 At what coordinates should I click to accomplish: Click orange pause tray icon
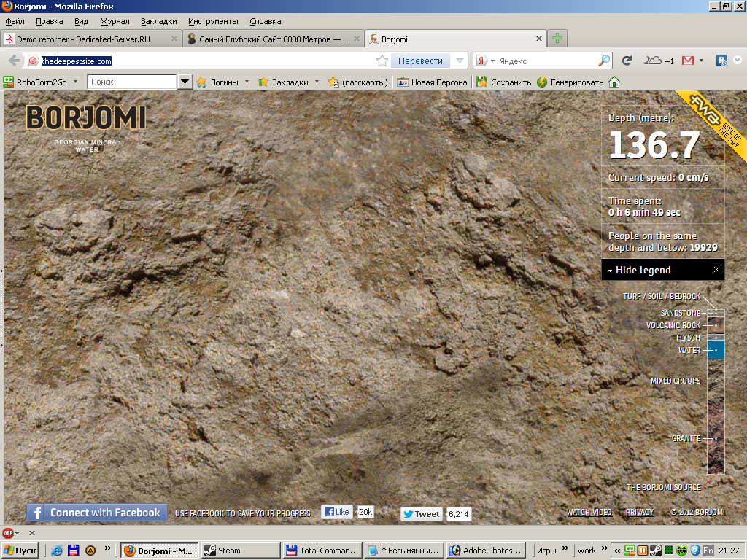[x=643, y=551]
